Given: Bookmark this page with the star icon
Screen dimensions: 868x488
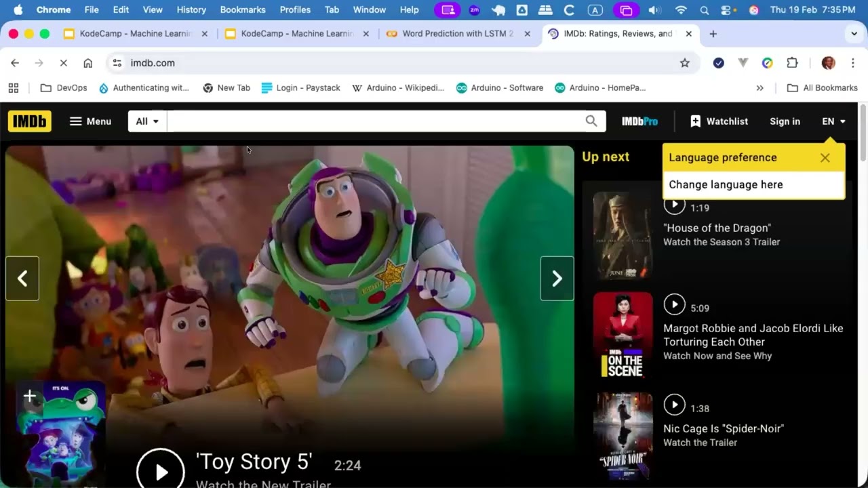Looking at the screenshot, I should pos(685,63).
